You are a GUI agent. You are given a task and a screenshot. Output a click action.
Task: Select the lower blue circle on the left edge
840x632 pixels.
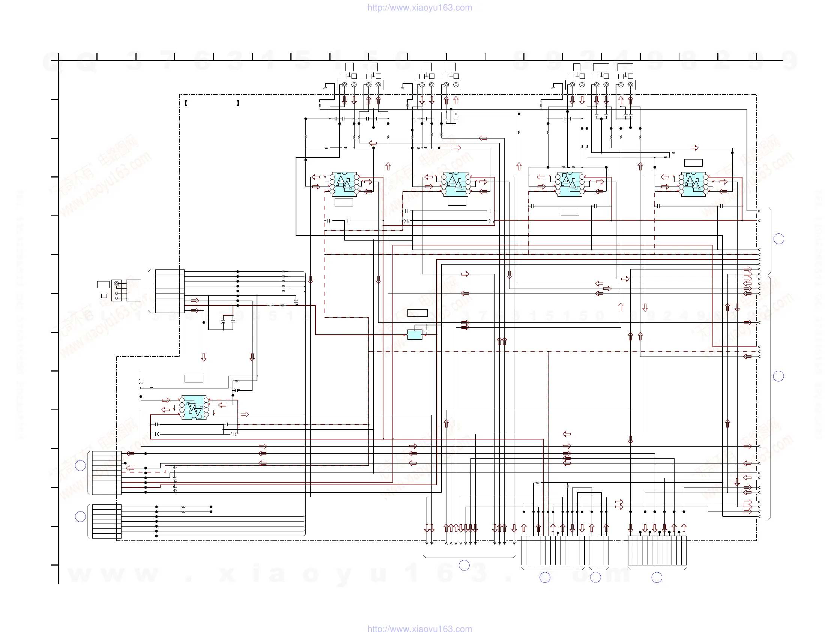pyautogui.click(x=81, y=516)
